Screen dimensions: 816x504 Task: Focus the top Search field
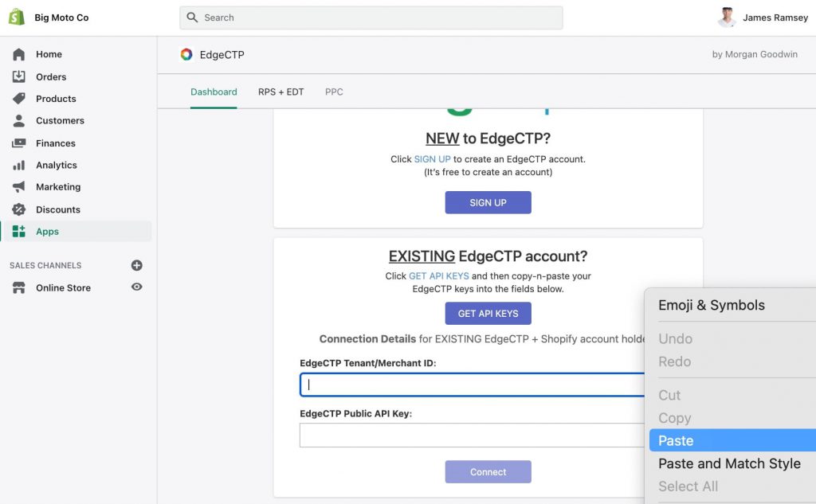pos(371,18)
